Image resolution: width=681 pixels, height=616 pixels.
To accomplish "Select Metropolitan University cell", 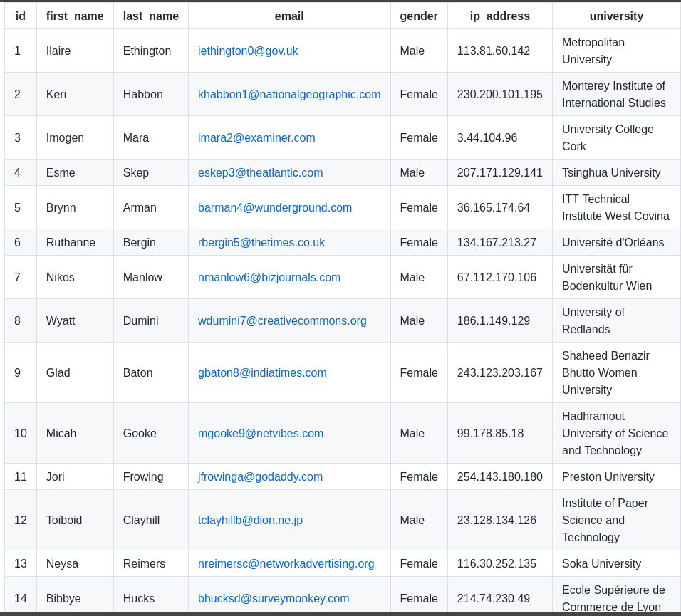I will point(616,51).
